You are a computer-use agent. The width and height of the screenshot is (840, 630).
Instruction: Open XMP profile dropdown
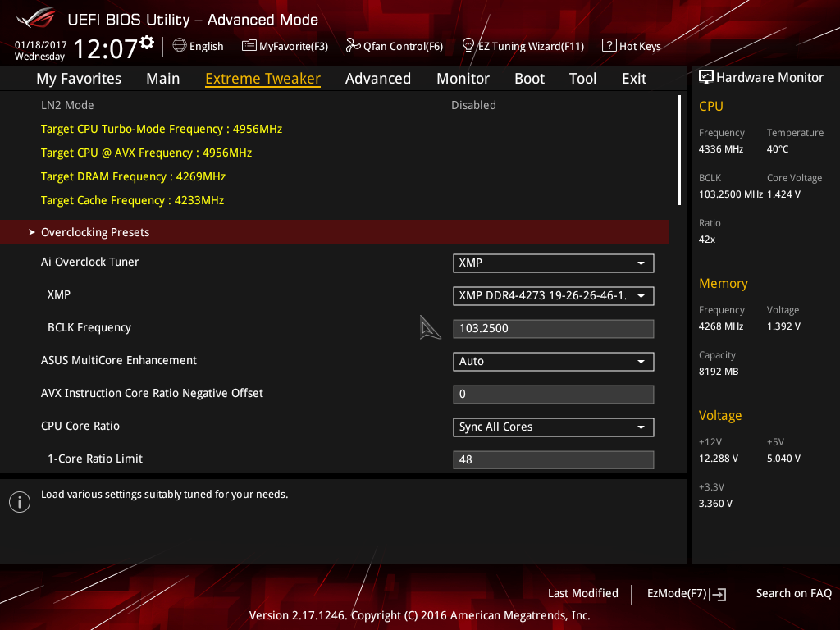[x=554, y=295]
